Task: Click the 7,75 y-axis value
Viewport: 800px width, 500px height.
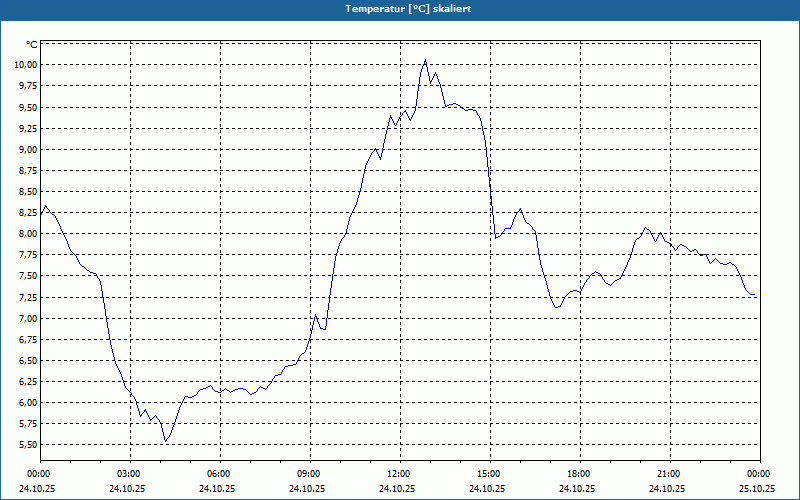Action: pyautogui.click(x=28, y=255)
